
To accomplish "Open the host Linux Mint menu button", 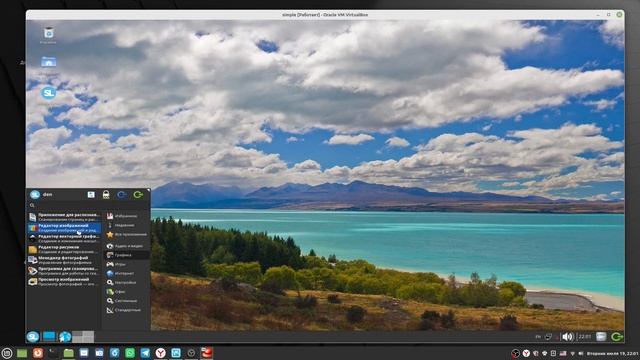I will (7, 353).
